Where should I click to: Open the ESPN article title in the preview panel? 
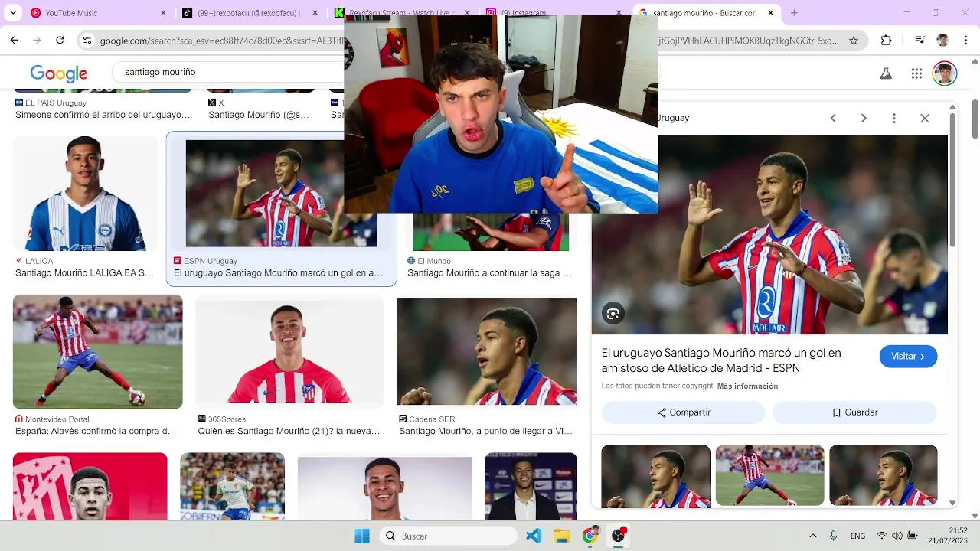click(721, 360)
